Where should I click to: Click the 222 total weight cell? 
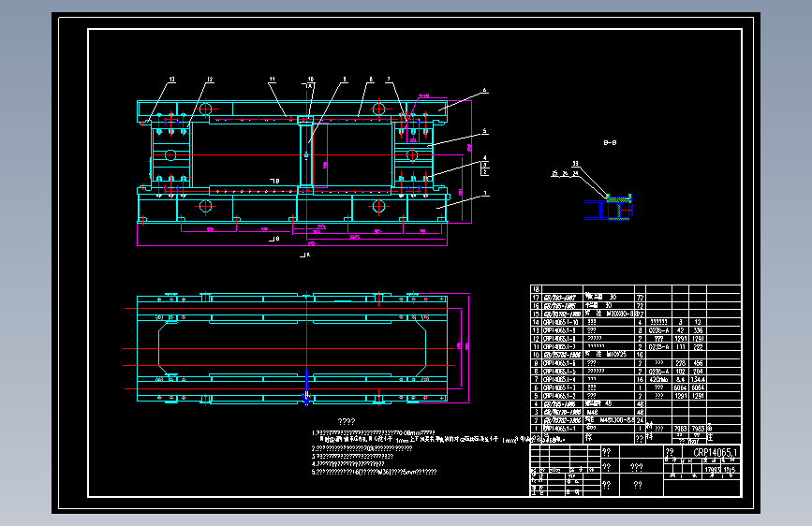click(698, 347)
